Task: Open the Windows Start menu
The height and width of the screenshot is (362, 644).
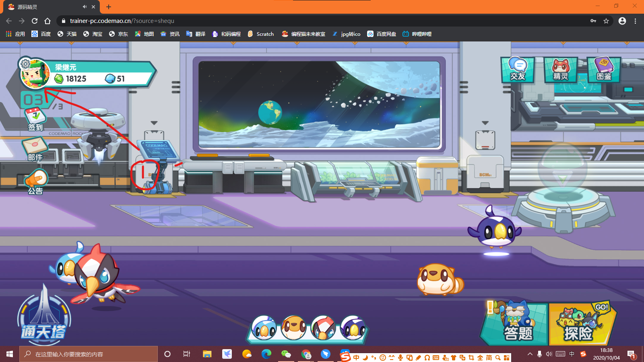Action: (x=10, y=354)
